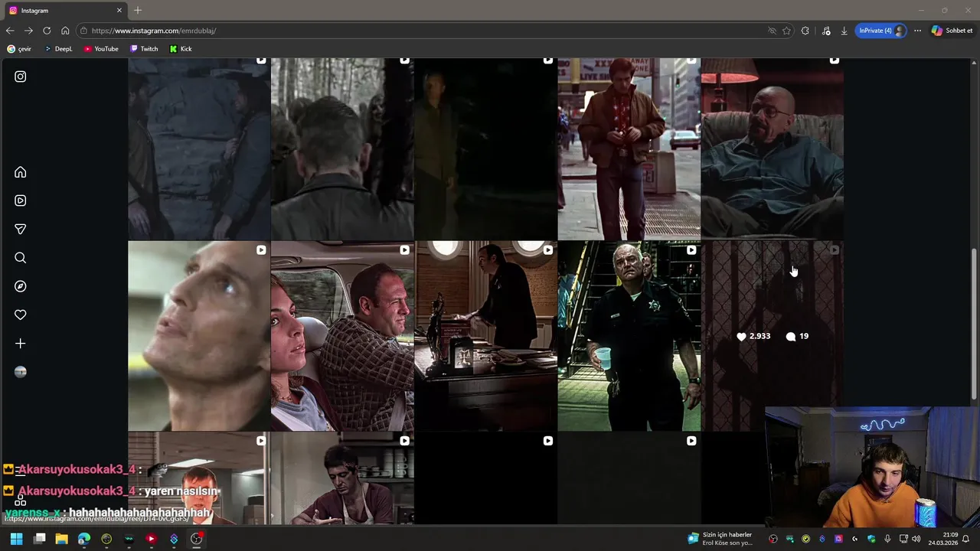Open Messages paper-plane icon

pyautogui.click(x=21, y=229)
